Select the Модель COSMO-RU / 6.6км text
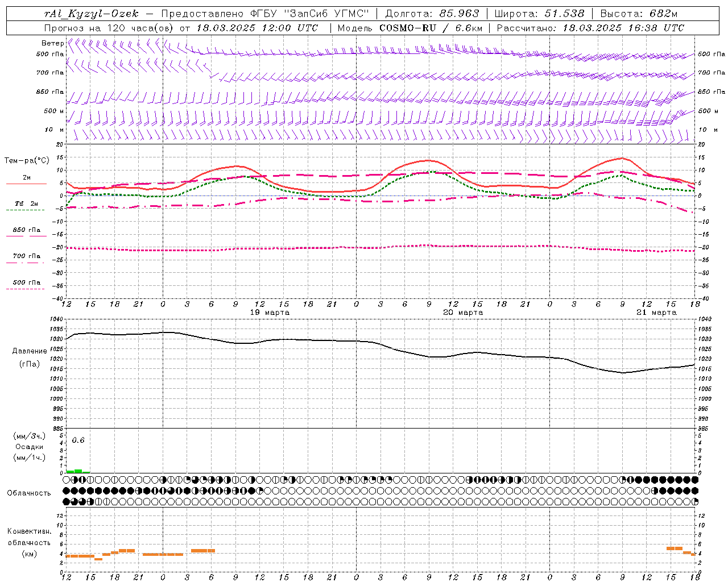The image size is (728, 582). (410, 28)
